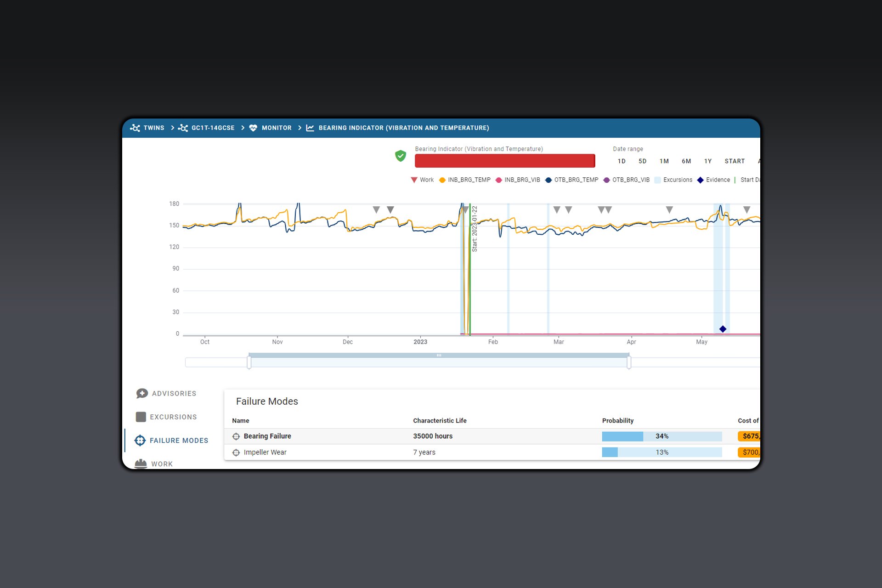Select the 1Y date range
The height and width of the screenshot is (588, 882).
tap(707, 161)
